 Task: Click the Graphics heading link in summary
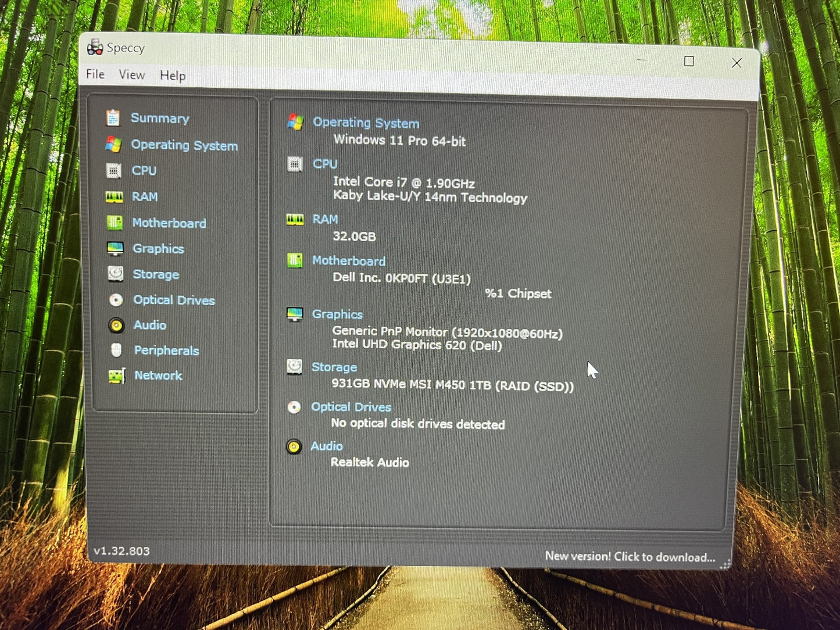click(x=337, y=314)
